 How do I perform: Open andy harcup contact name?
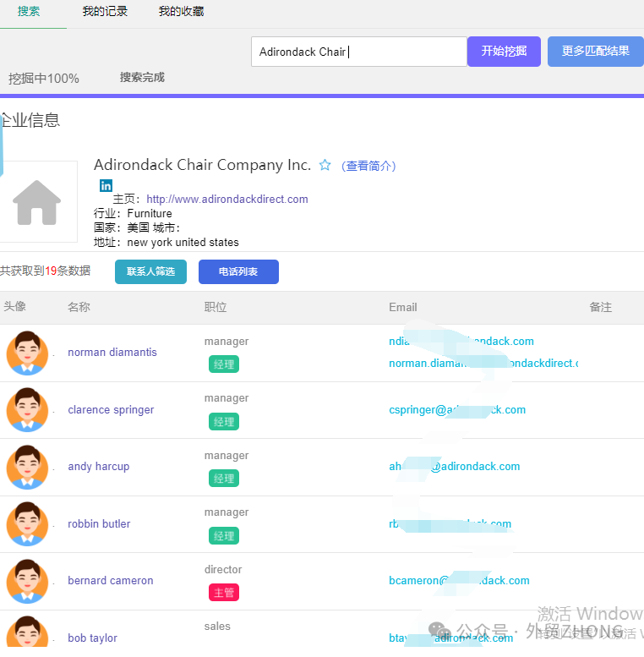click(x=99, y=467)
